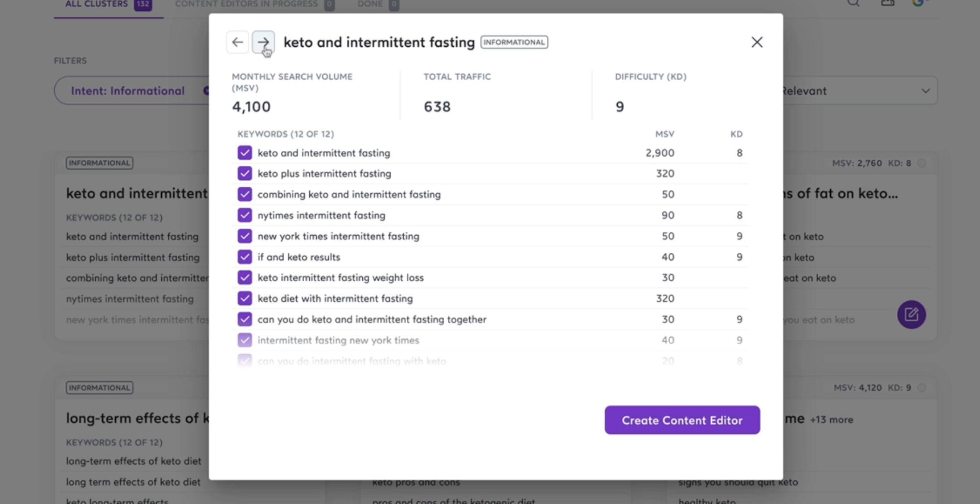Click the keyword row can you do keto and intermittent fasting together
980x504 pixels.
[x=372, y=319]
